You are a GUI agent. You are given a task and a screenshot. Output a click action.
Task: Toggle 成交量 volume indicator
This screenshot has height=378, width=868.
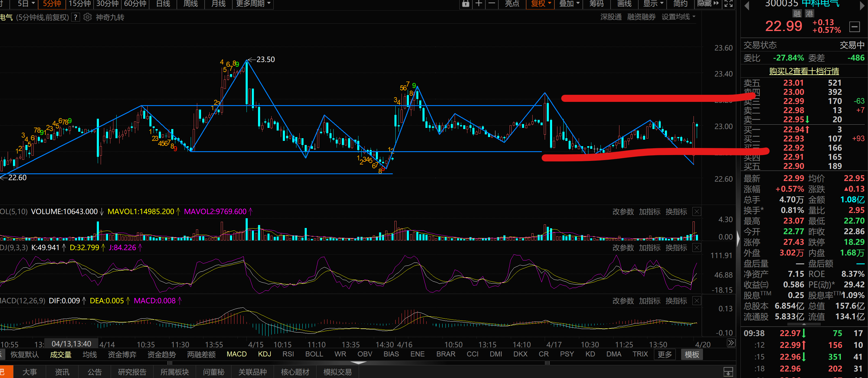click(x=61, y=354)
